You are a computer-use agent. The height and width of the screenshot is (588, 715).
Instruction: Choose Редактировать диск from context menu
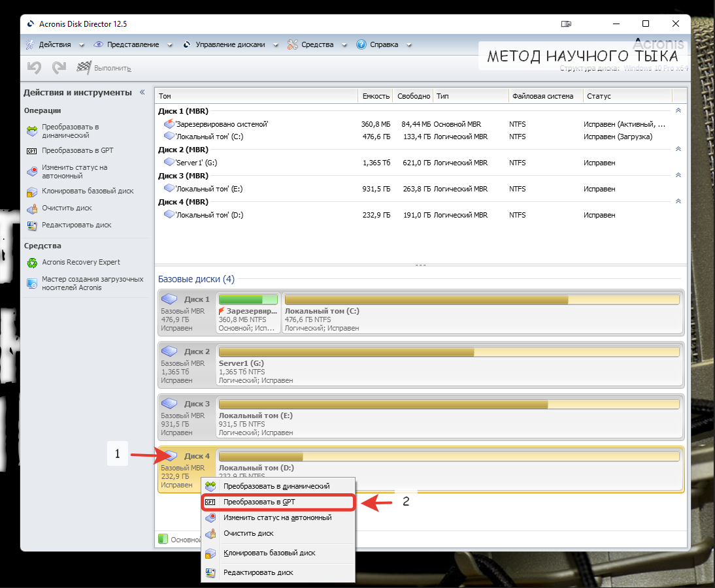[278, 573]
